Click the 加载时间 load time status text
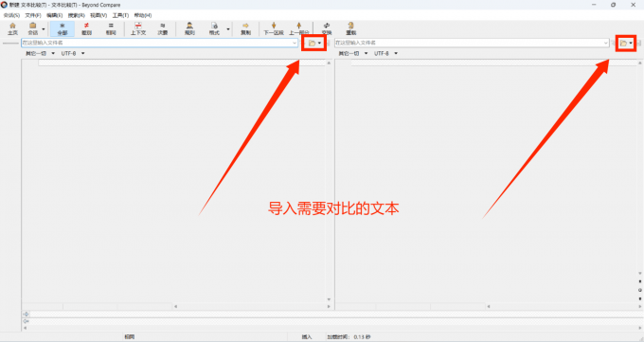This screenshot has height=342, width=644. click(x=349, y=337)
